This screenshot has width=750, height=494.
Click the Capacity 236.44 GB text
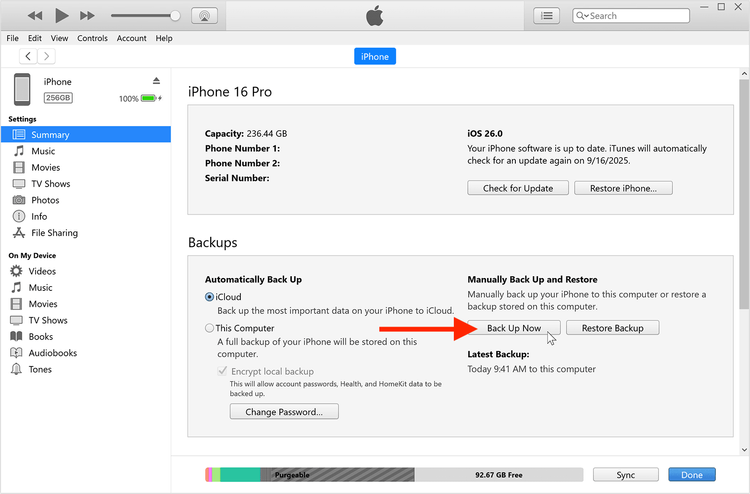246,133
